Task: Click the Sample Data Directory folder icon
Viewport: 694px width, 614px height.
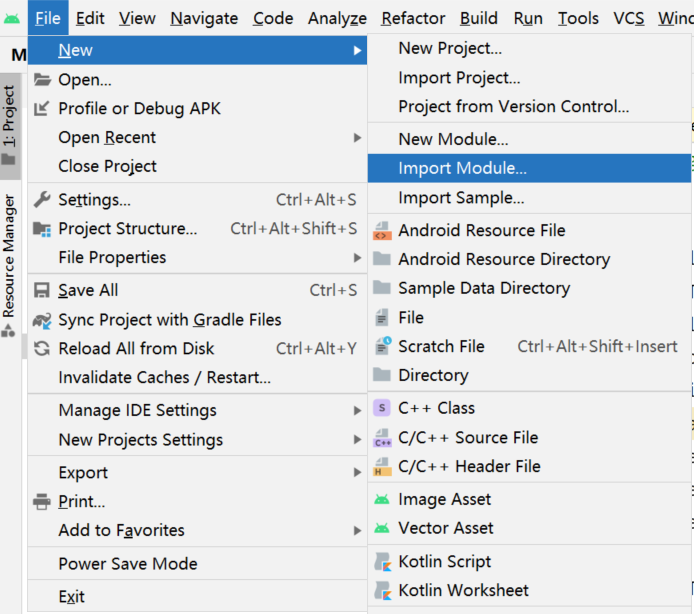Action: (382, 287)
